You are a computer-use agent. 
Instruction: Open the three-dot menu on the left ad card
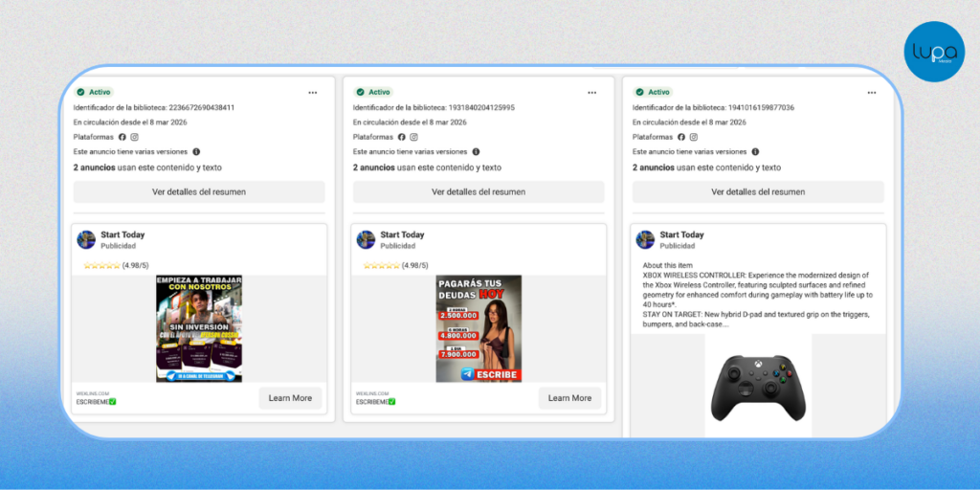312,93
